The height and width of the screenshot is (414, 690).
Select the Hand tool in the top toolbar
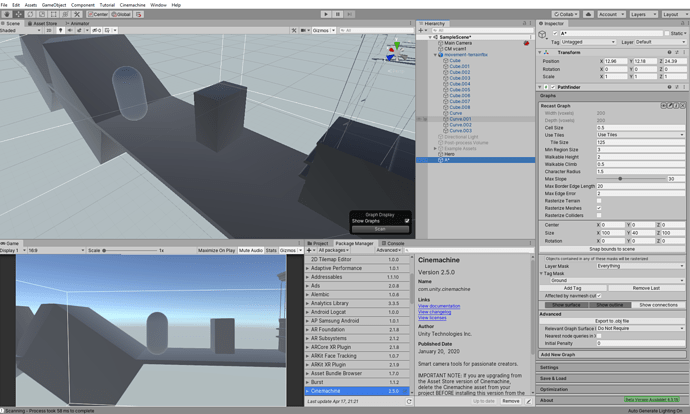(x=7, y=14)
